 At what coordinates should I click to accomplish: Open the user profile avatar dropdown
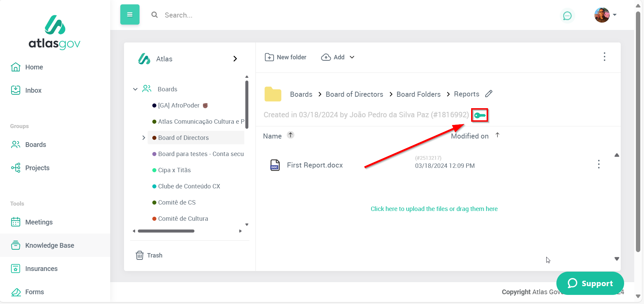point(605,15)
